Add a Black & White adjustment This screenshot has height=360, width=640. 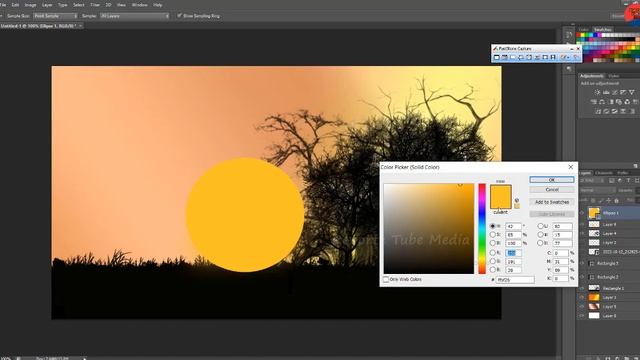(612, 102)
